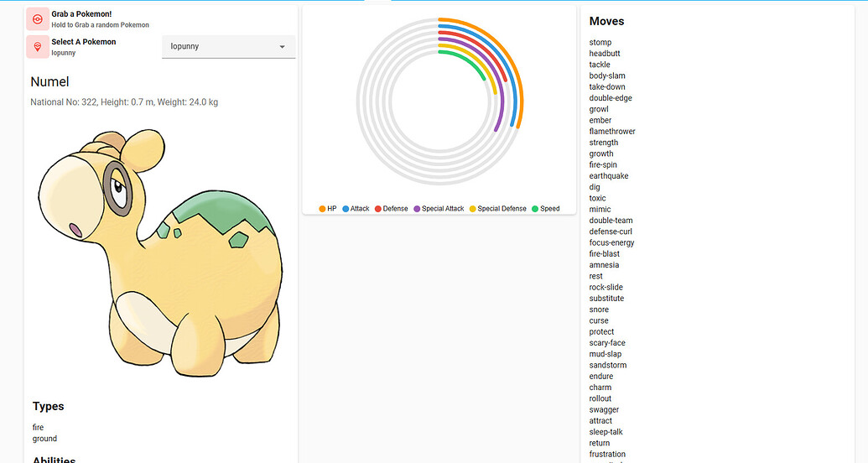Image resolution: width=868 pixels, height=463 pixels.
Task: Click the 'curse' move
Action: pyautogui.click(x=599, y=320)
